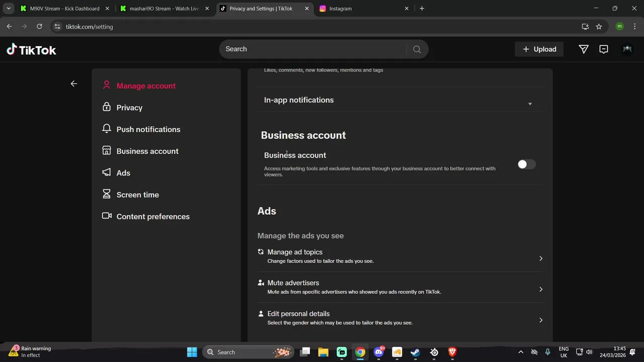Click the Manage ad topics refresh icon
644x362 pixels.
[261, 252]
